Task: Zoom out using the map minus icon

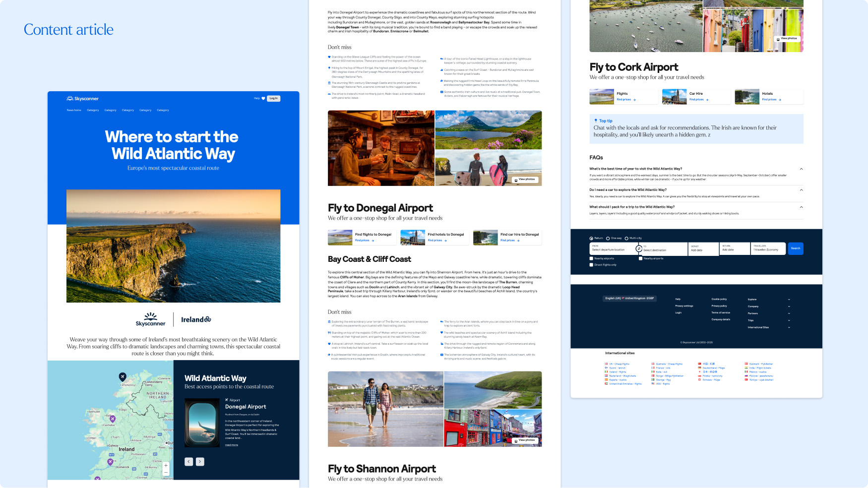Action: tap(166, 473)
